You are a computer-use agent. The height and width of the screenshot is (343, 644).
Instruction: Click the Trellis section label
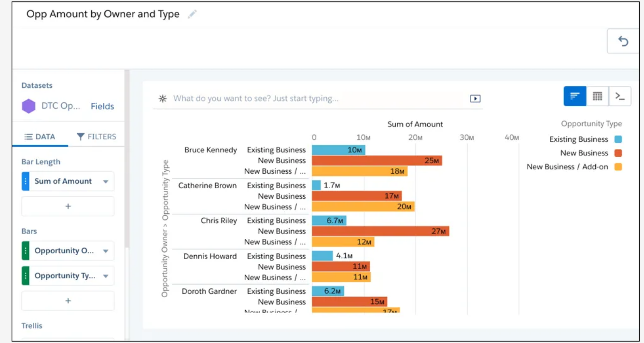coord(32,326)
